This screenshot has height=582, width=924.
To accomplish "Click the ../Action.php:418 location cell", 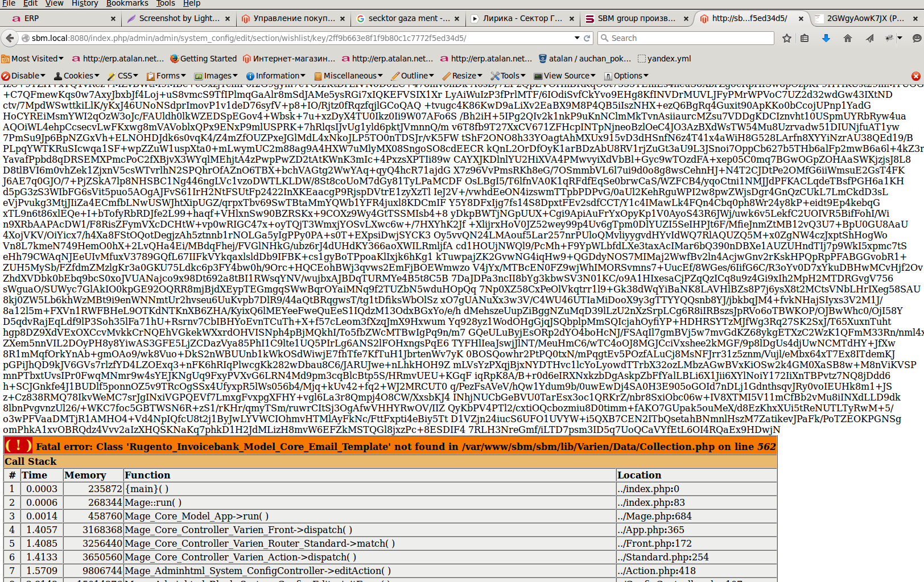I will tap(696, 571).
